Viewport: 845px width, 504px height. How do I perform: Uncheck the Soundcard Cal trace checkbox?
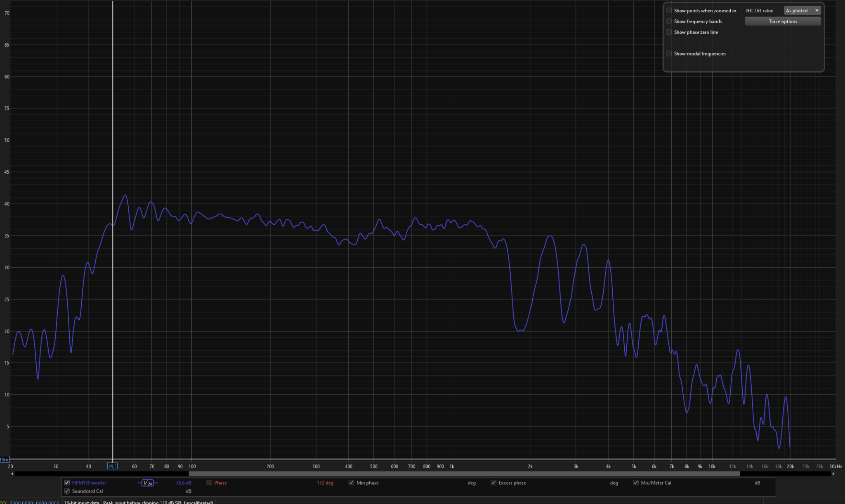tap(67, 491)
